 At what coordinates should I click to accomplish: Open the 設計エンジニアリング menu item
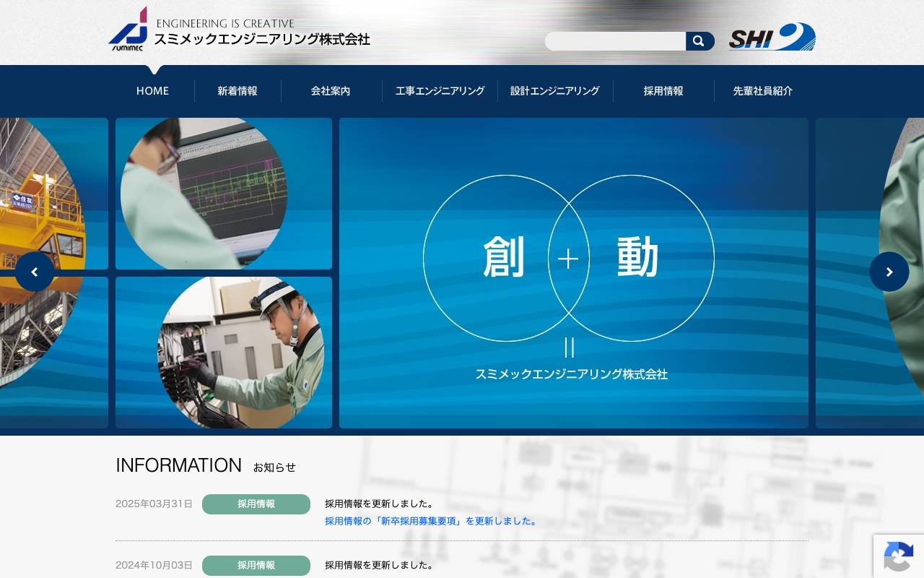click(x=555, y=91)
